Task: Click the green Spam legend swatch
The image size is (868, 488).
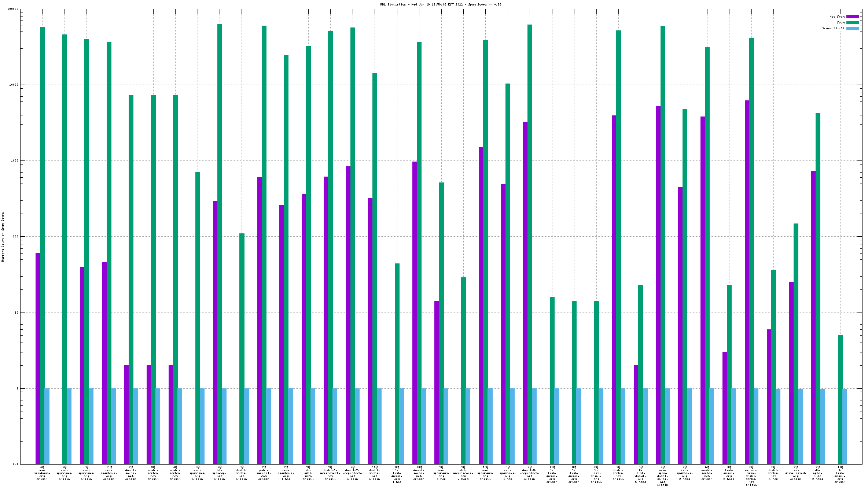Action: click(852, 22)
